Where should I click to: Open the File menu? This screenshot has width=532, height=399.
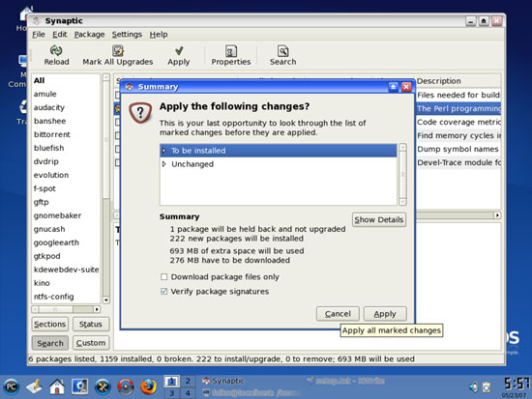point(39,34)
